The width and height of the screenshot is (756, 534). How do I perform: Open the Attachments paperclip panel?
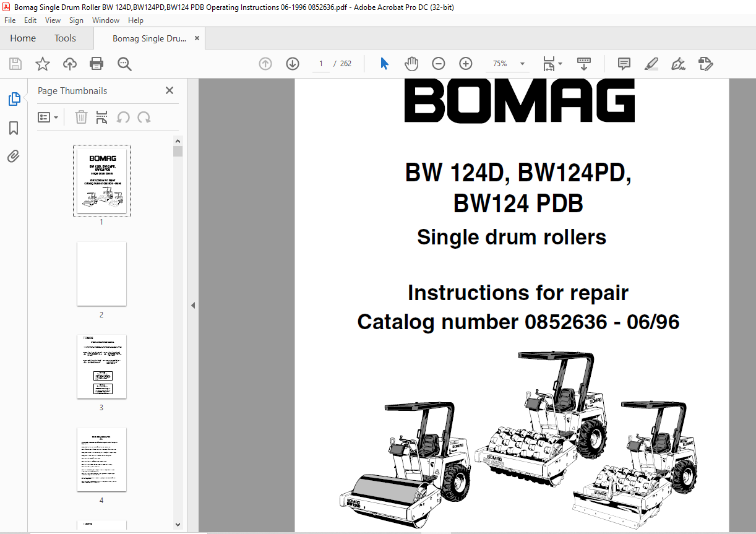coord(14,157)
